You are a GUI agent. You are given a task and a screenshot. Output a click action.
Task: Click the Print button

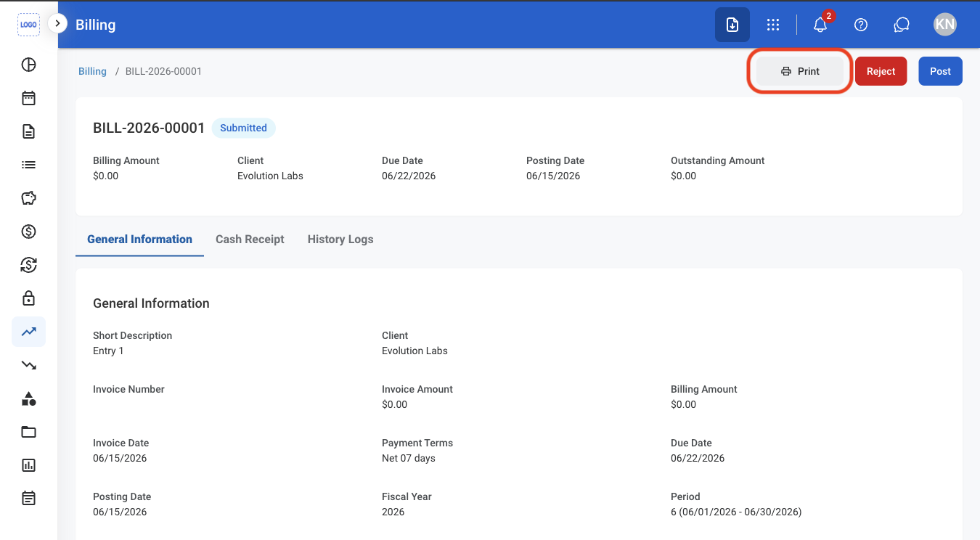pyautogui.click(x=800, y=71)
